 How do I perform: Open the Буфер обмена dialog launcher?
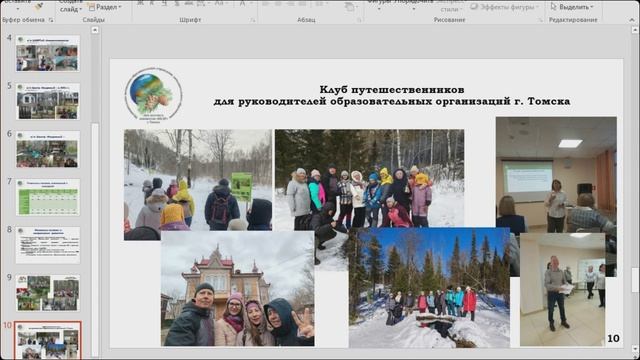[x=51, y=20]
